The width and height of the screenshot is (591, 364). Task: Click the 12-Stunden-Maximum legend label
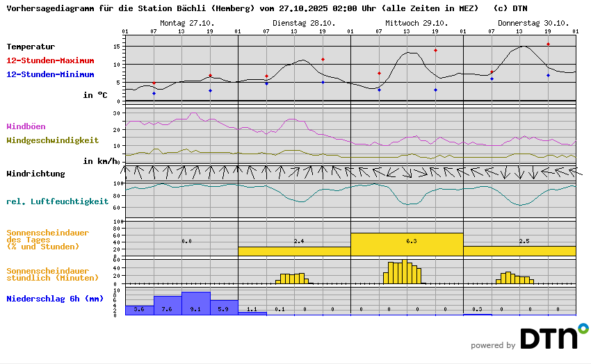coord(50,60)
